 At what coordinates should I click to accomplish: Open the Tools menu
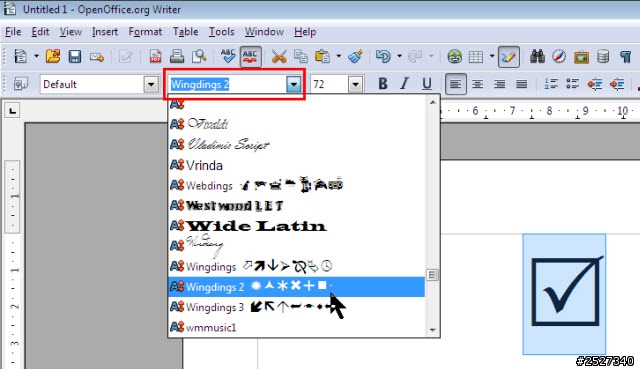(x=222, y=32)
